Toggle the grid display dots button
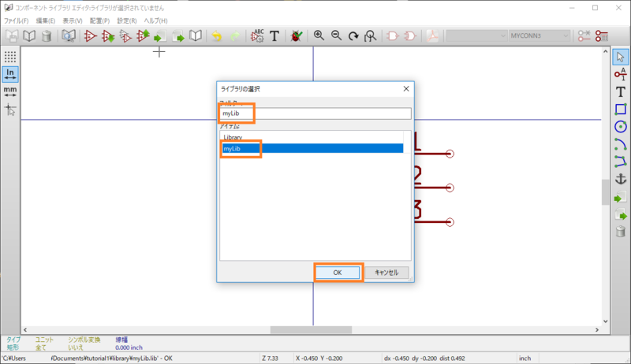This screenshot has width=631, height=364. coord(10,57)
